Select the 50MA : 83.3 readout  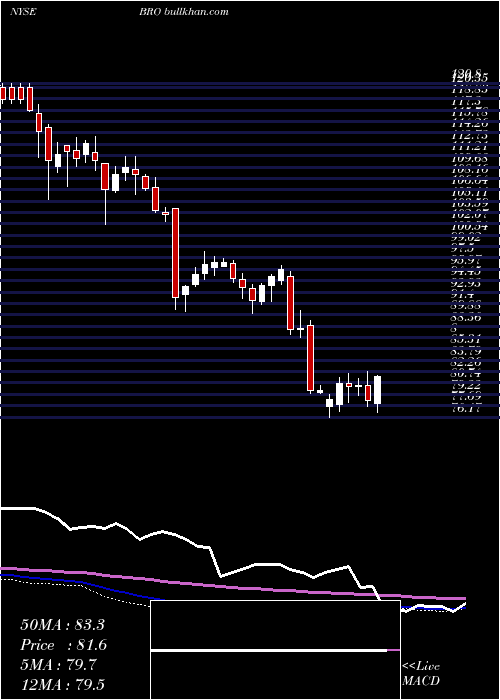[x=62, y=625]
